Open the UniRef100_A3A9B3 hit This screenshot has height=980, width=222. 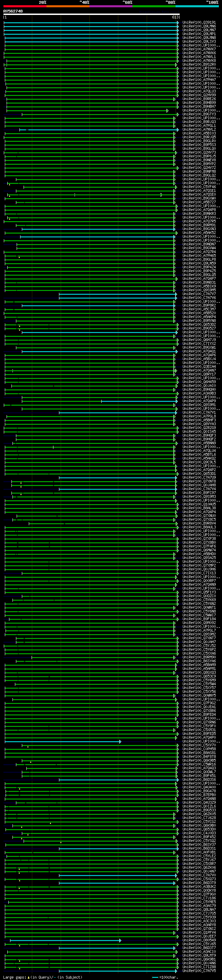coord(199,394)
